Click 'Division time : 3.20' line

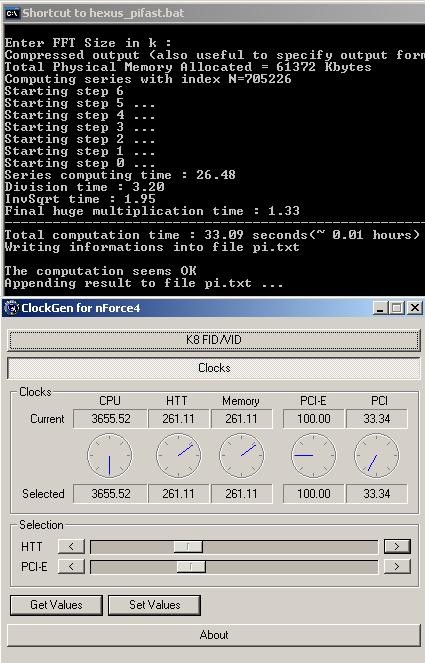(x=85, y=187)
